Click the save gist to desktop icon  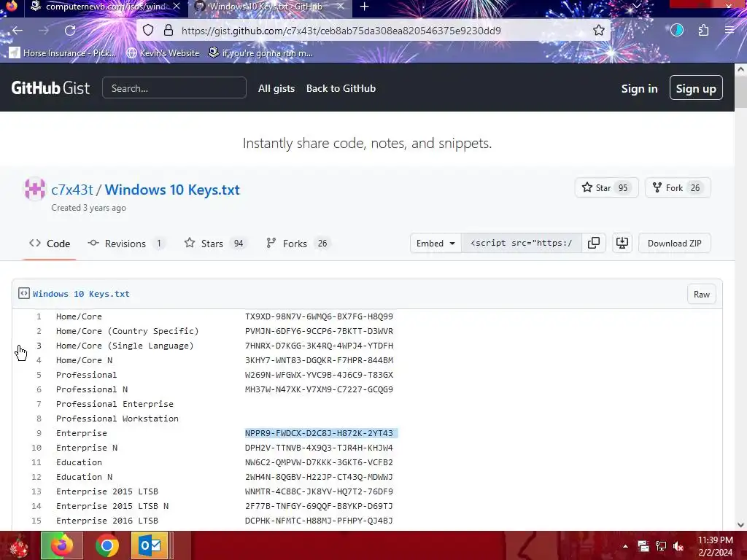pos(622,243)
